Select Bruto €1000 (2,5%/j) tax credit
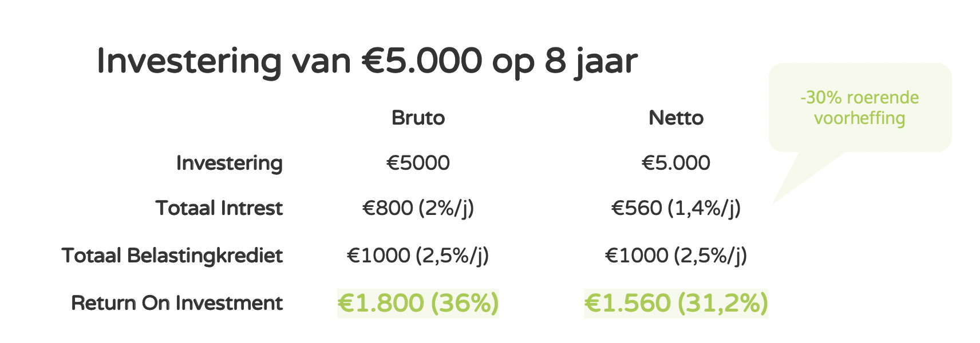 click(418, 255)
